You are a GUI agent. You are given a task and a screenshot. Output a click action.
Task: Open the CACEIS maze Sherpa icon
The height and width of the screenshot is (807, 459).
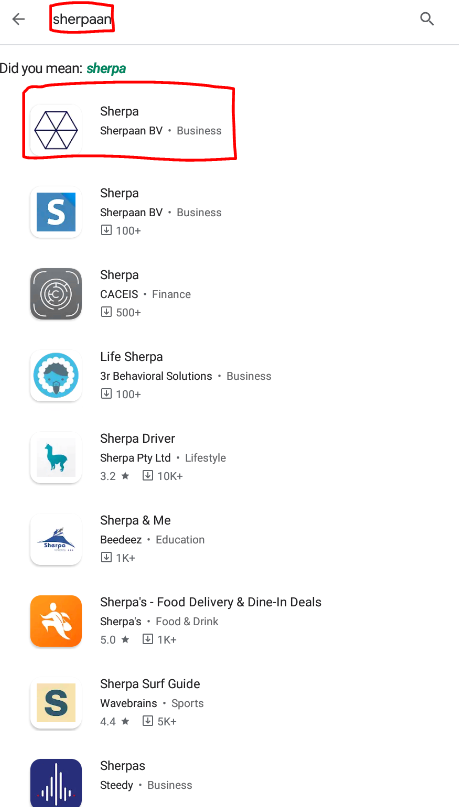pos(56,294)
